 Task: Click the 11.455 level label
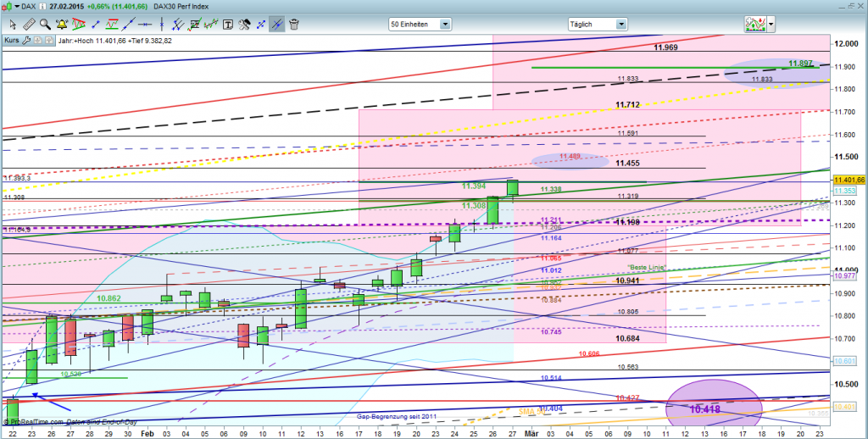pos(627,164)
